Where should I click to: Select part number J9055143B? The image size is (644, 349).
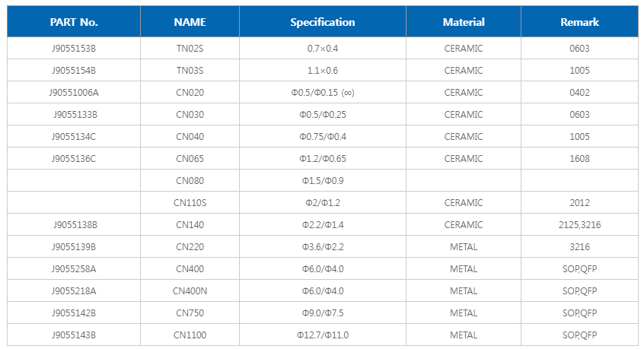click(74, 335)
